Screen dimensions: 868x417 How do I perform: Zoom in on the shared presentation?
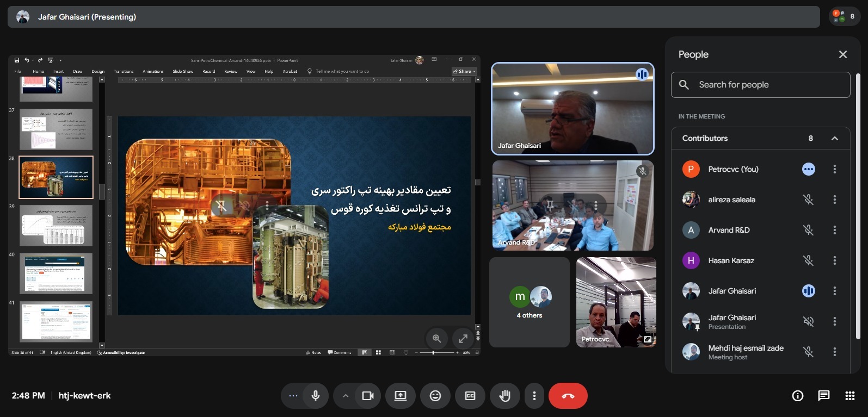click(436, 339)
